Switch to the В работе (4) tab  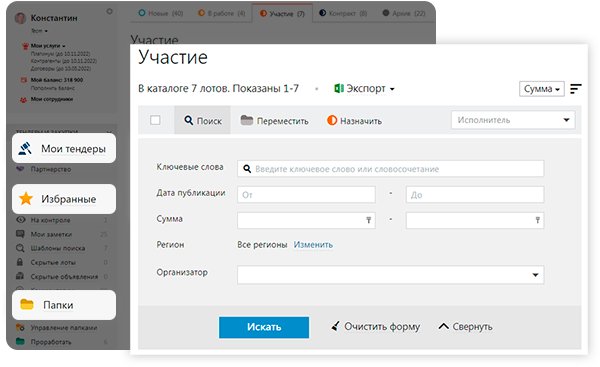(x=222, y=13)
